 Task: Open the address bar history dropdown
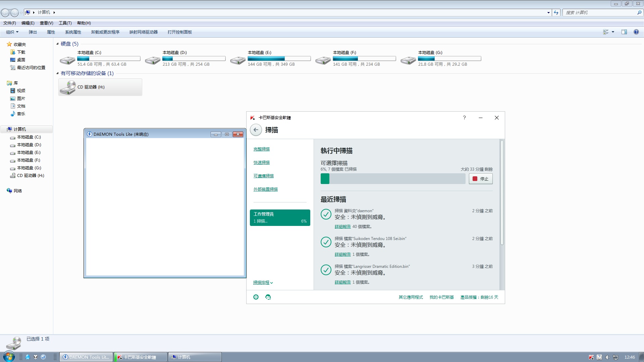pyautogui.click(x=548, y=13)
